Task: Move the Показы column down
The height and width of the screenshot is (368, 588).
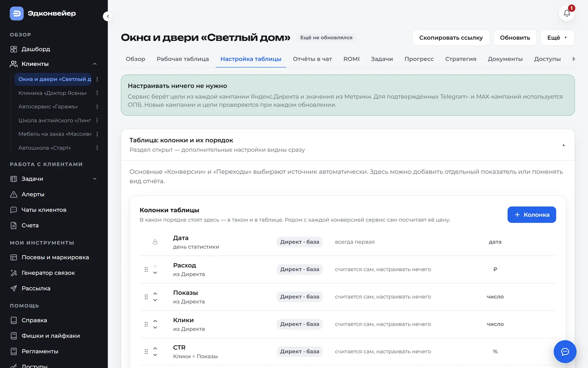Action: coord(155,300)
